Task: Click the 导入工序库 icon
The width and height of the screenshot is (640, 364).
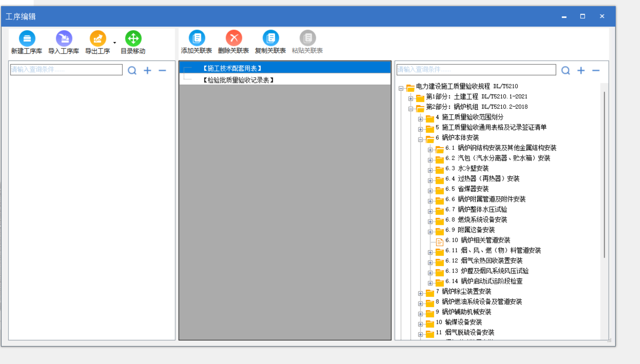Action: [x=64, y=38]
